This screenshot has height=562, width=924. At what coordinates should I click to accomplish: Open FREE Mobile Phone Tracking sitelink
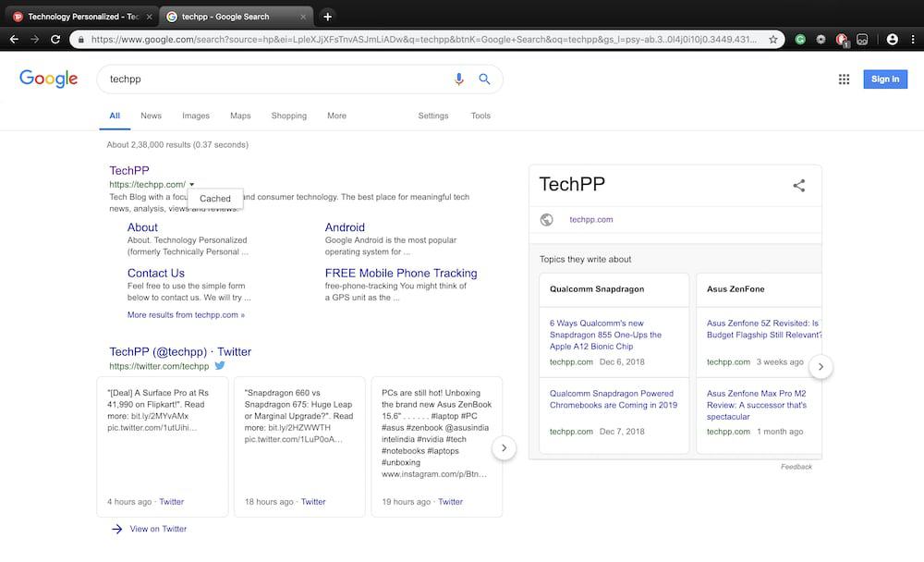click(401, 273)
